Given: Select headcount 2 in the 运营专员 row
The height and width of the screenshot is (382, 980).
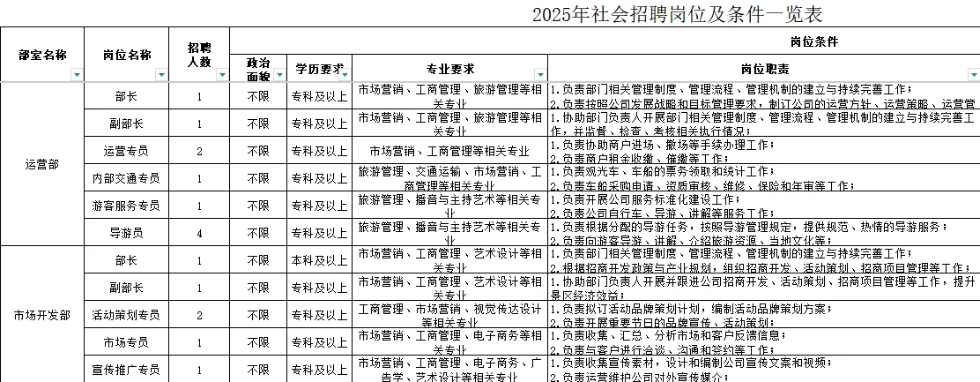Looking at the screenshot, I should click(199, 151).
